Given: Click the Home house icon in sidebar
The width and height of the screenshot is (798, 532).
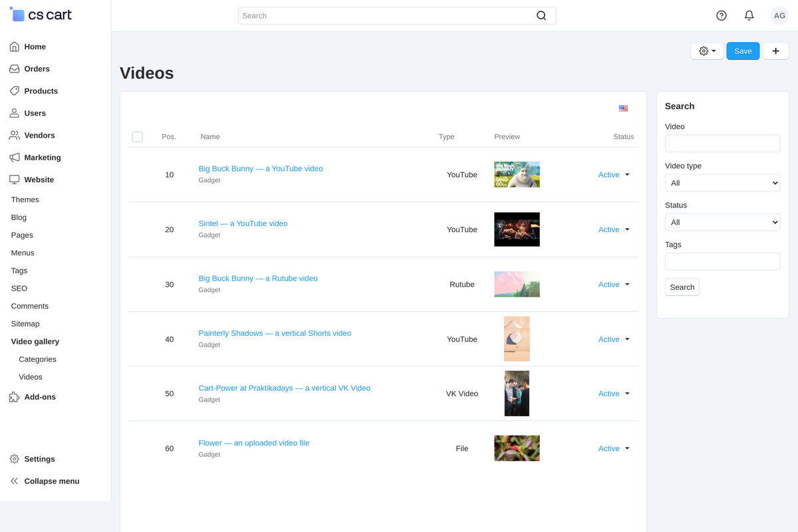Looking at the screenshot, I should click(x=14, y=47).
